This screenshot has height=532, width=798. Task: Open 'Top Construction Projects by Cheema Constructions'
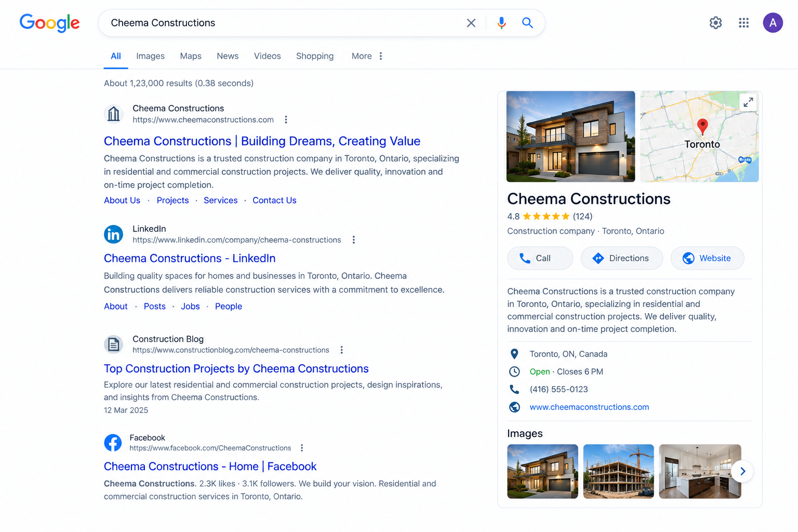click(x=236, y=369)
